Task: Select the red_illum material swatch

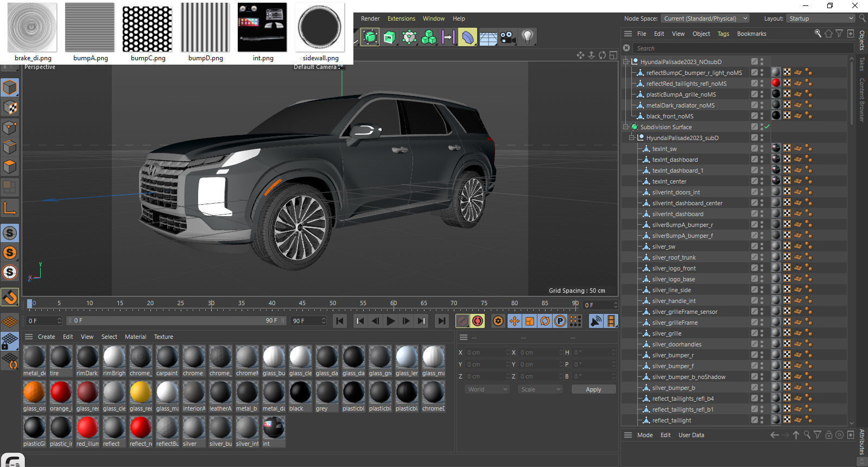Action: click(87, 427)
